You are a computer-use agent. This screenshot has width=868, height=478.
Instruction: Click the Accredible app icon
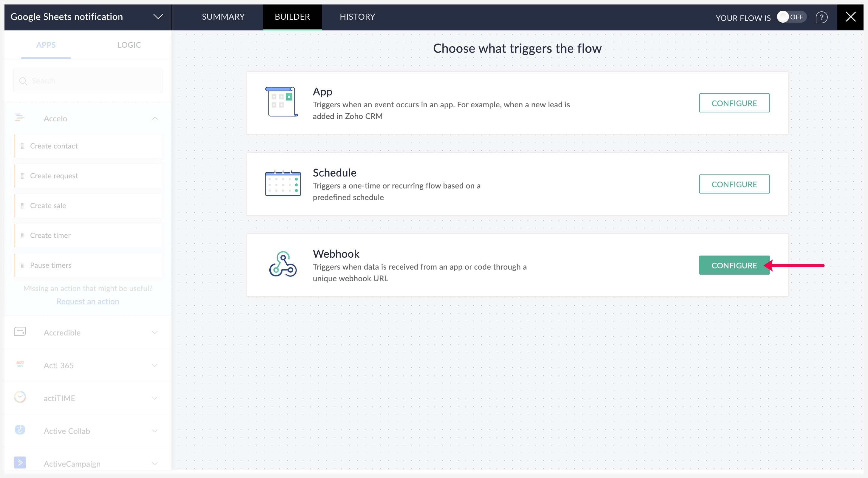20,332
